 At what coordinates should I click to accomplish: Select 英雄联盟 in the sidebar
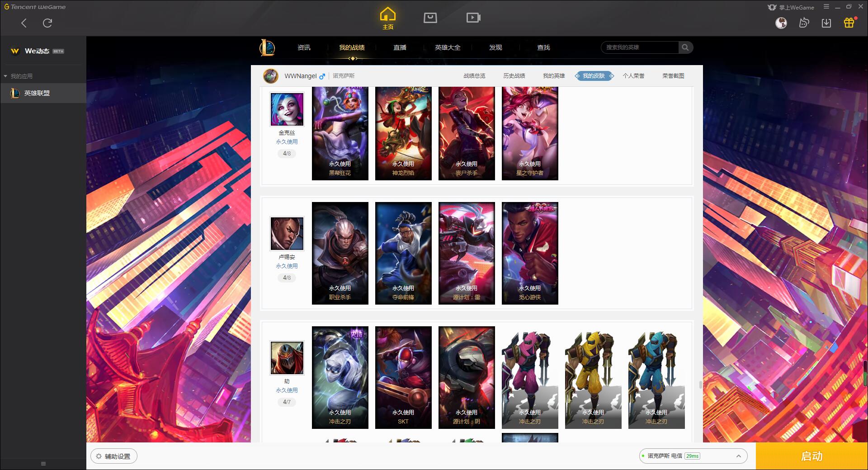[x=43, y=93]
